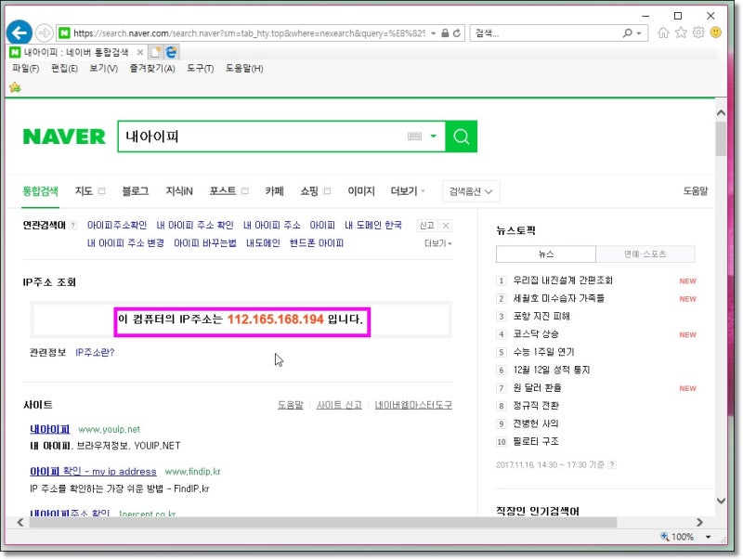This screenshot has width=743, height=560.
Task: Close the related searches box with X
Action: coord(446,226)
